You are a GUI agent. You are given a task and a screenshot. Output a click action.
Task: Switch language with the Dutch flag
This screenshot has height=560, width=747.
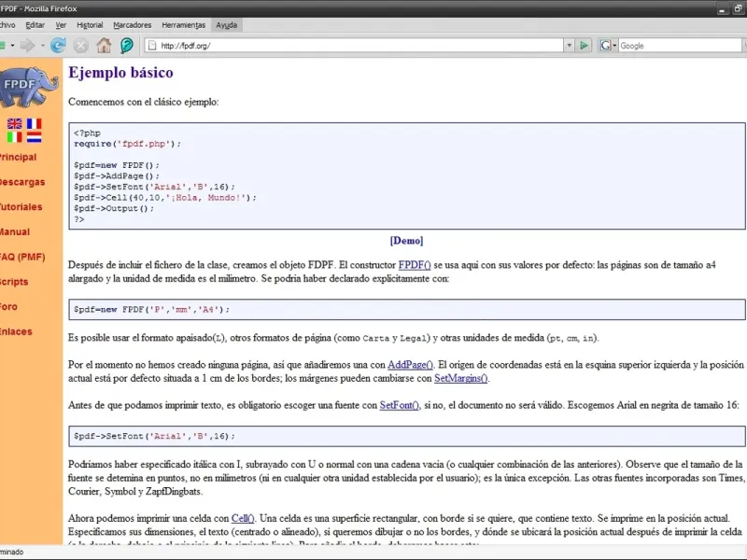tap(34, 137)
